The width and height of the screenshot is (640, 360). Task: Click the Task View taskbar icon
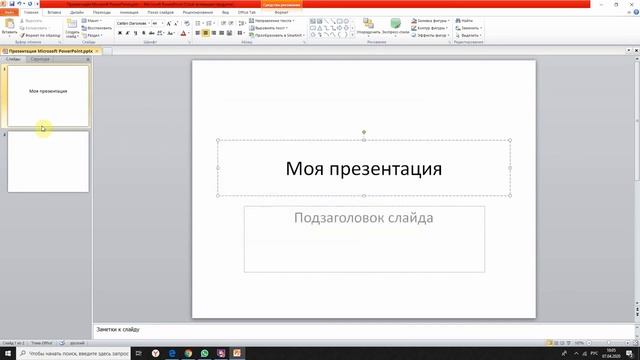pyautogui.click(x=139, y=353)
